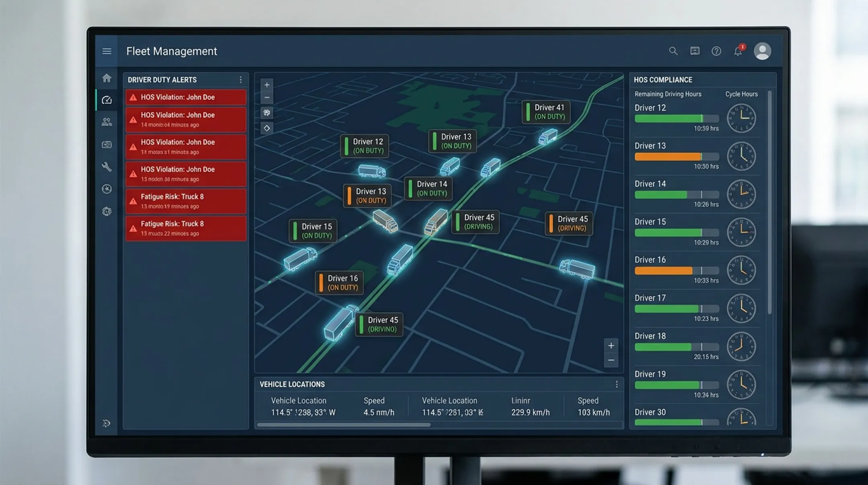Expand the sidebar using the bottom arrow icon
Screen dimensions: 868x485
click(106, 423)
